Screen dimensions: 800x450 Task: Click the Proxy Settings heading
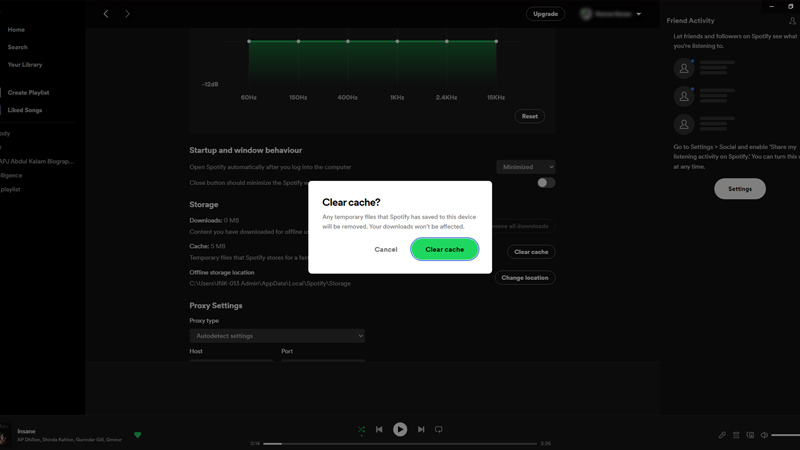click(x=216, y=306)
